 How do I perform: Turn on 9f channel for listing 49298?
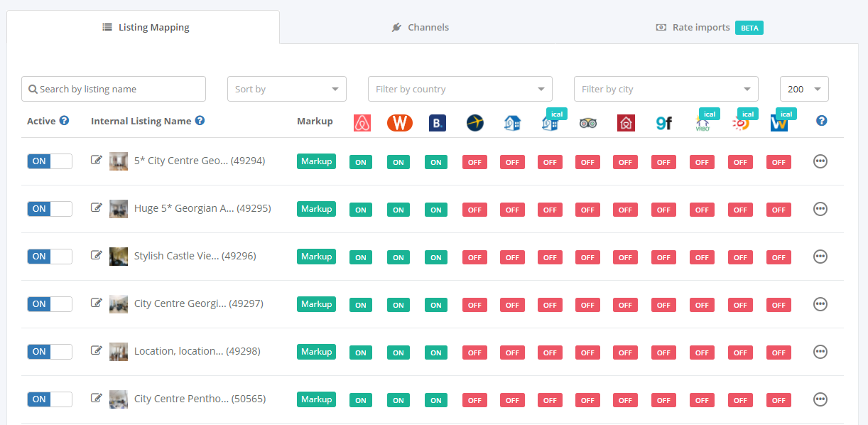tap(663, 353)
